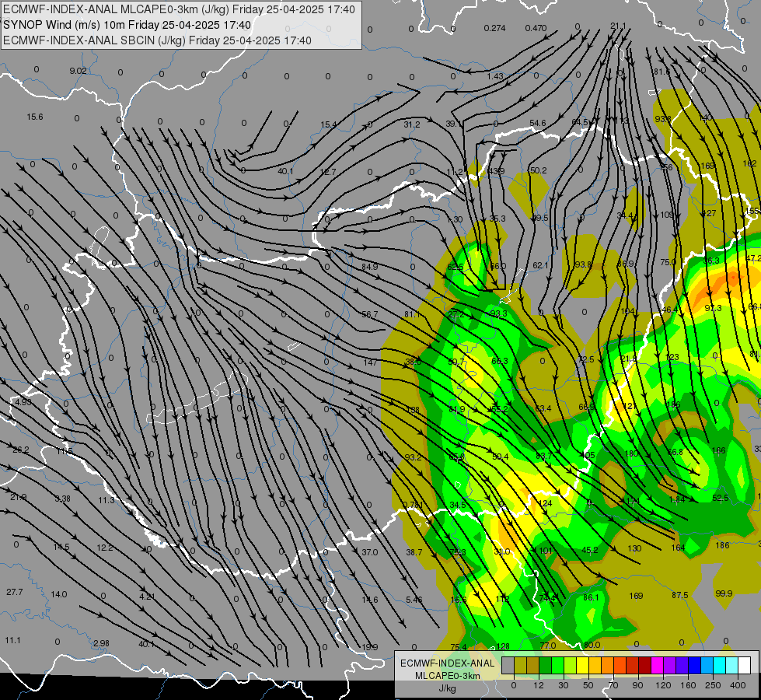
Task: Click the SYNOP Wind 10m title line
Action: 127,25
